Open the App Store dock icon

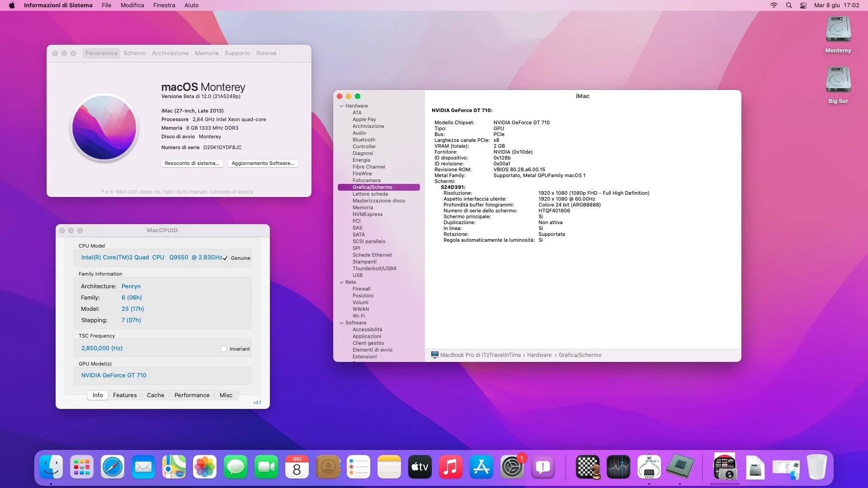[x=481, y=467]
